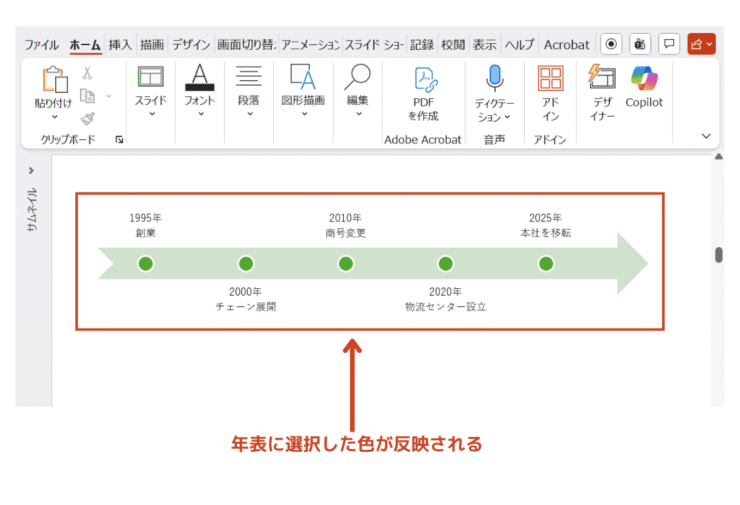Expand the ディクテーション dropdown arrow

point(507,117)
